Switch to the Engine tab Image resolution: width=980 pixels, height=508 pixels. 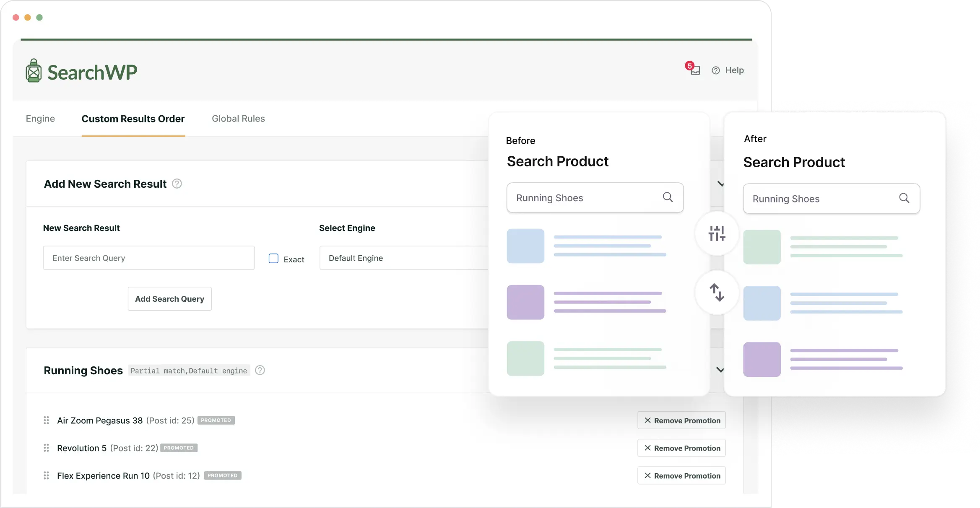[40, 119]
